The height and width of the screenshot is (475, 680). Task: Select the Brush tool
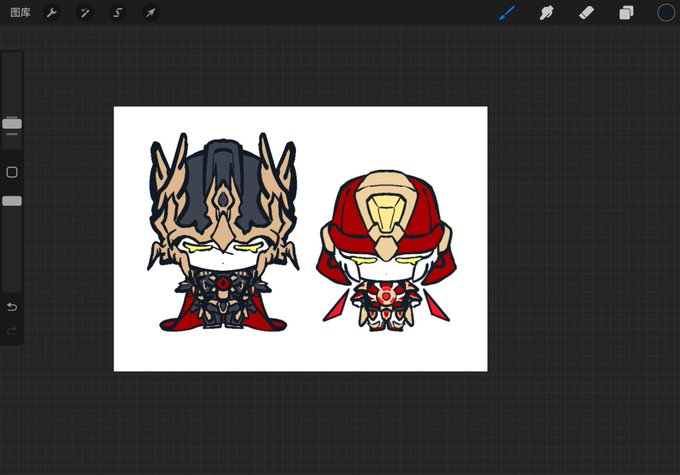point(507,13)
